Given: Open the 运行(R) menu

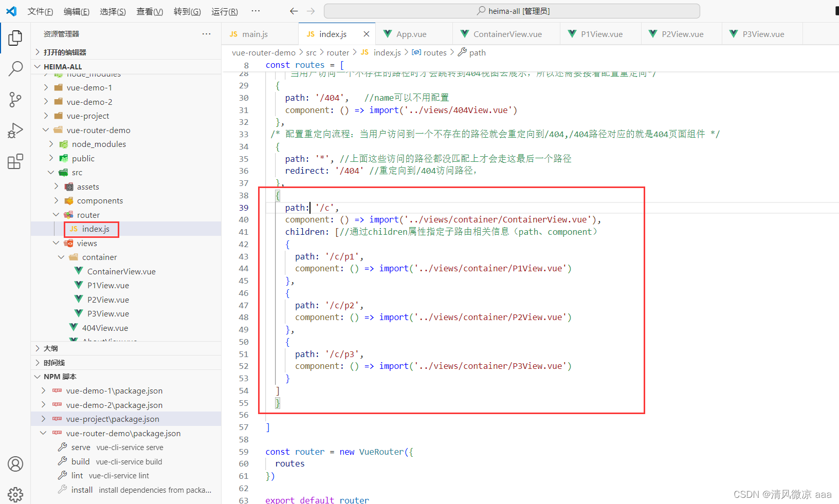Looking at the screenshot, I should (x=225, y=11).
